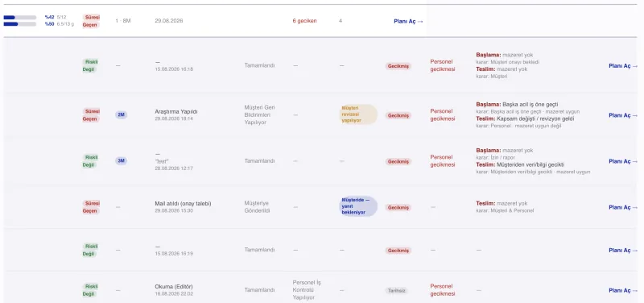
Task: Click the summary date 29.08.2026
Action: (x=169, y=21)
